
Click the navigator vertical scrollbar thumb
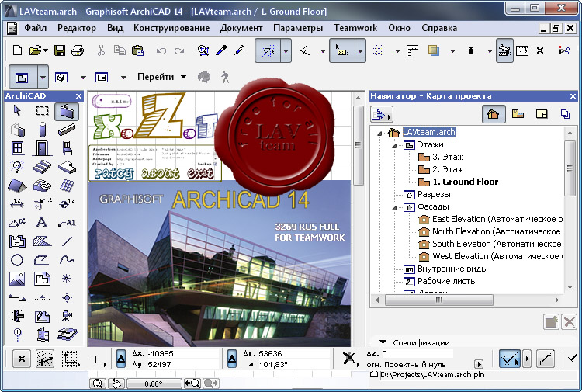coord(570,168)
